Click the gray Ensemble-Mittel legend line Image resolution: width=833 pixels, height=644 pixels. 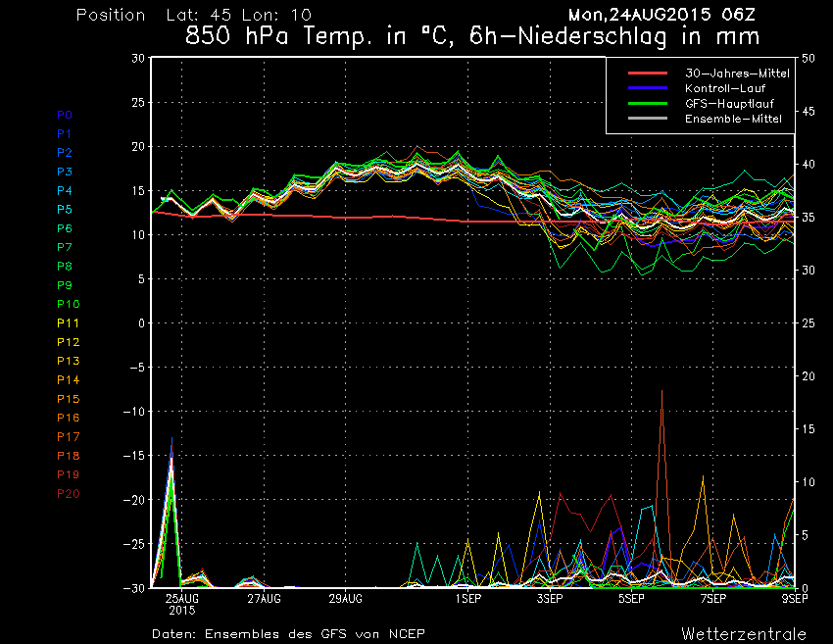point(648,118)
